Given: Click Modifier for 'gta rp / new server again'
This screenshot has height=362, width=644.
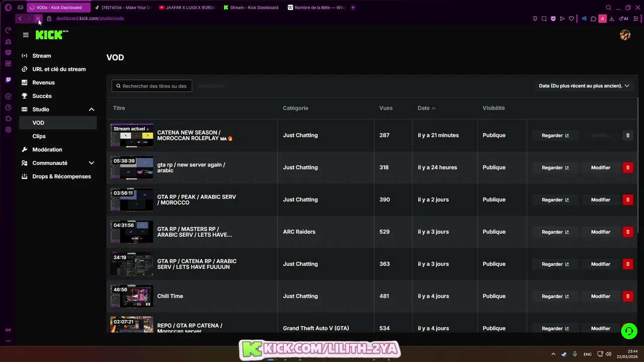Looking at the screenshot, I should click(600, 167).
